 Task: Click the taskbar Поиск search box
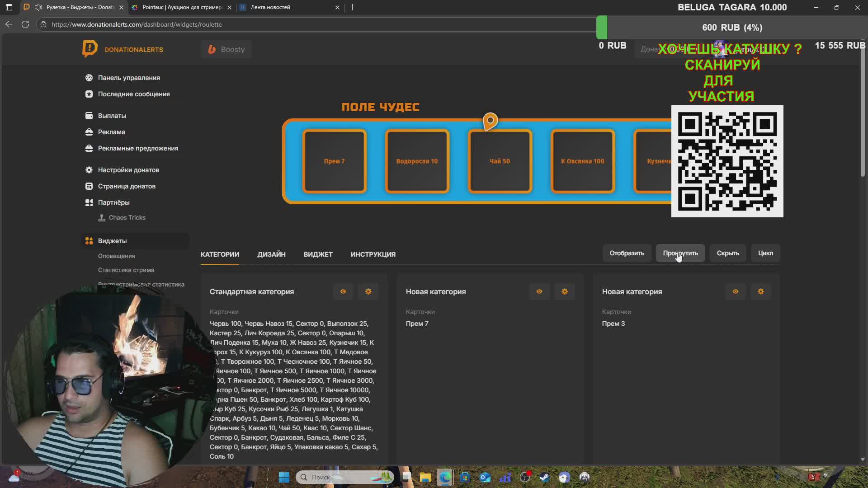point(345,477)
